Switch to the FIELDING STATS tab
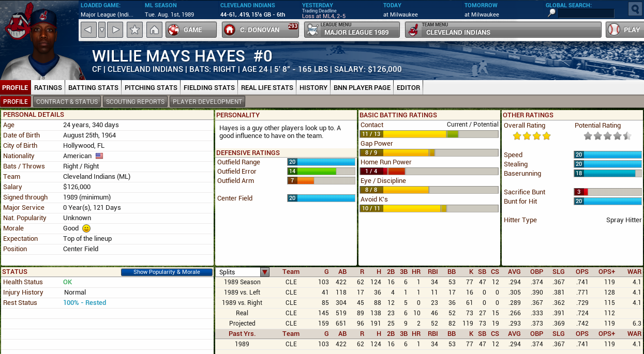Viewport: 644px width, 354px height. click(209, 87)
